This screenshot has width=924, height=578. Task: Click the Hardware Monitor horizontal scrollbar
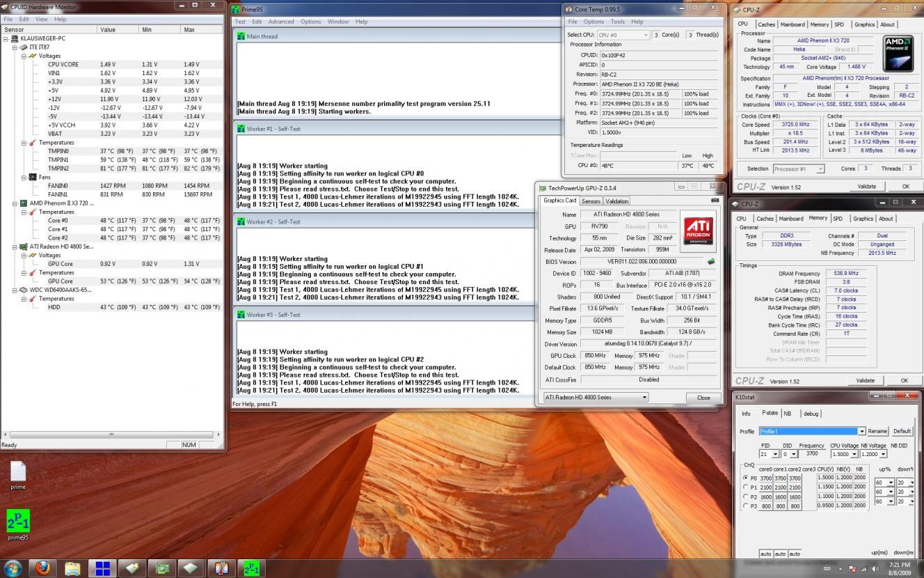click(x=113, y=435)
